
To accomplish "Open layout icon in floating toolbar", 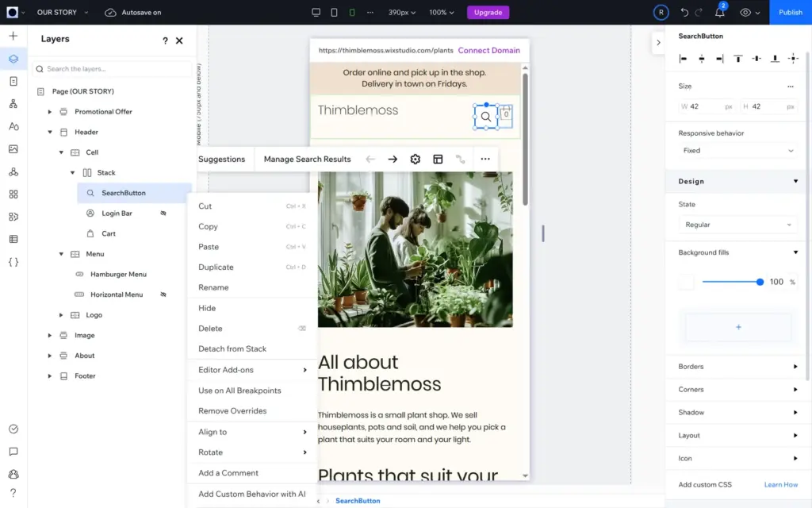I will tap(438, 159).
